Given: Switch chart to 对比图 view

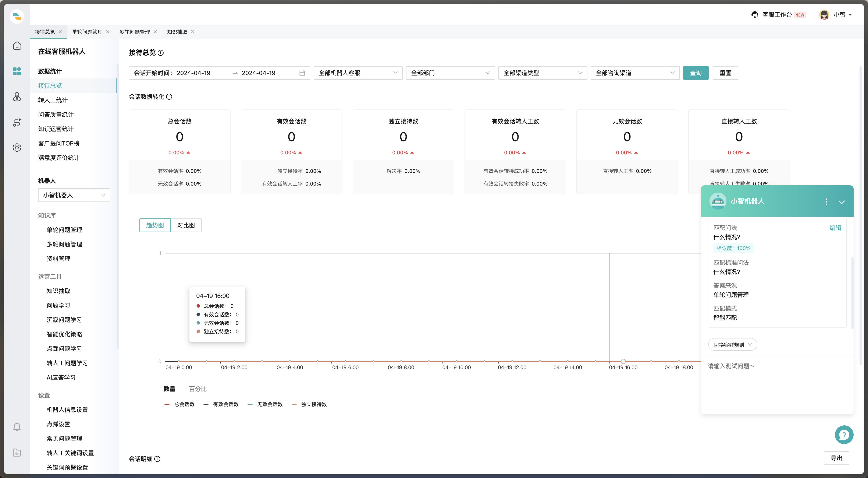Looking at the screenshot, I should (186, 225).
